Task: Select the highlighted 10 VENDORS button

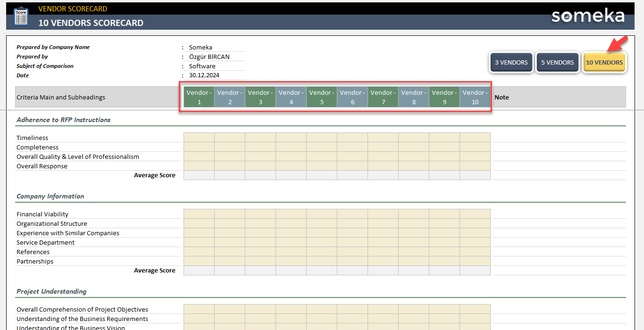Action: click(x=604, y=62)
